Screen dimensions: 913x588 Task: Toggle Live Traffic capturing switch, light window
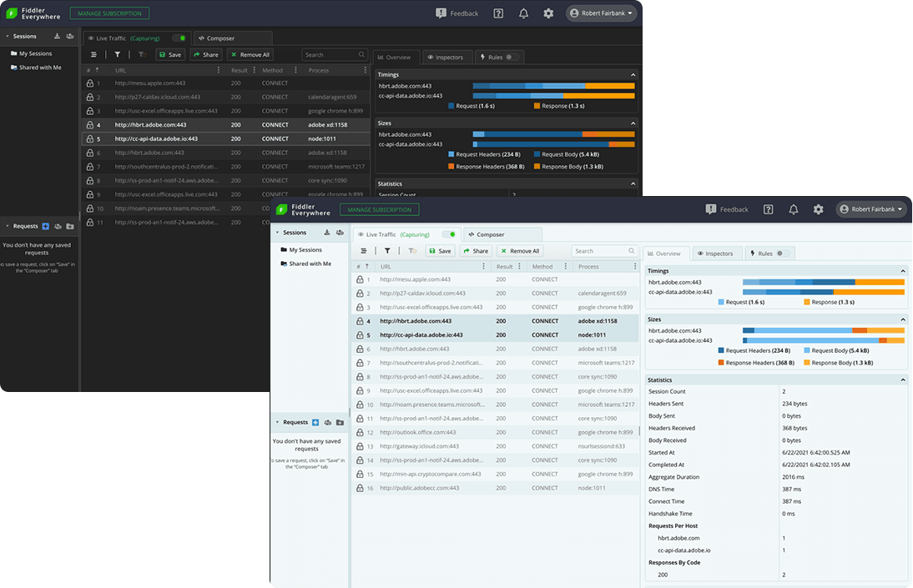click(449, 234)
